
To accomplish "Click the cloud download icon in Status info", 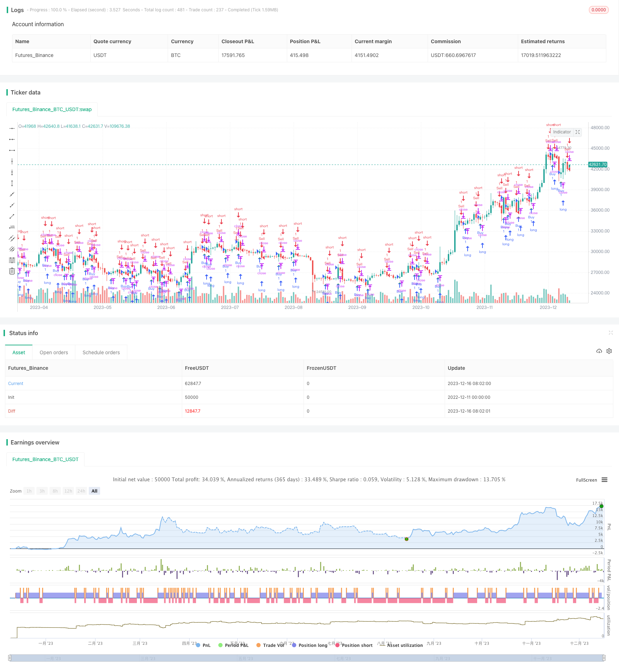I will click(599, 351).
